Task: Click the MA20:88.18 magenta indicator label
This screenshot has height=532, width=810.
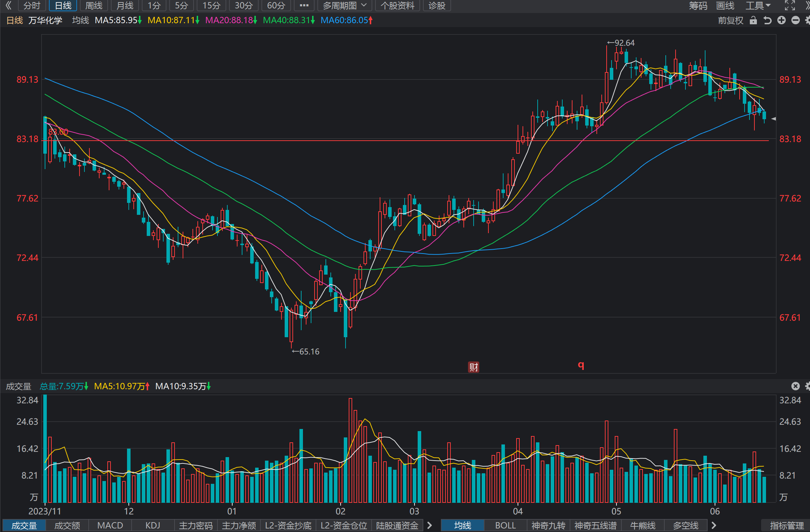Action: pyautogui.click(x=231, y=20)
